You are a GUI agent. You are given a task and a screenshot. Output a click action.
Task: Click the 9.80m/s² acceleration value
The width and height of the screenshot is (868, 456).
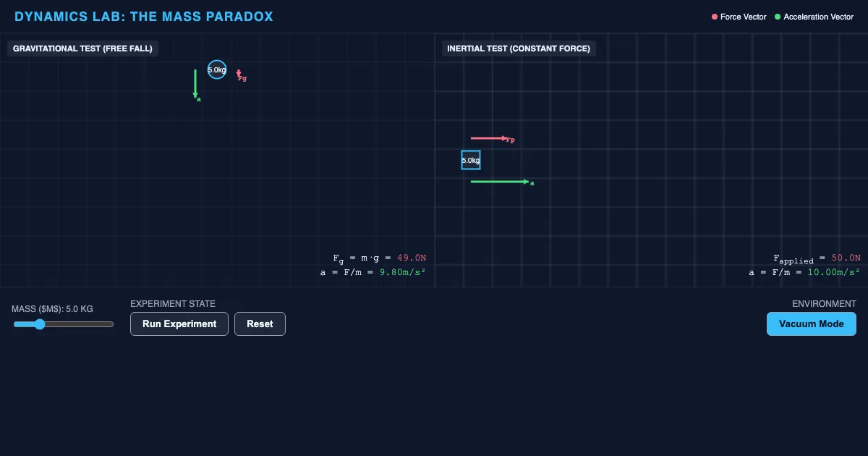click(402, 273)
